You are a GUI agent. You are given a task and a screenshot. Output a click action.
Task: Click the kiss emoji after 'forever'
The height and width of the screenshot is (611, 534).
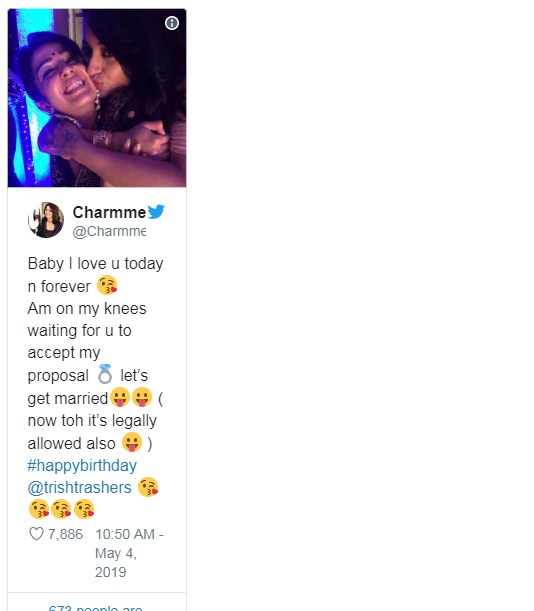coord(107,285)
